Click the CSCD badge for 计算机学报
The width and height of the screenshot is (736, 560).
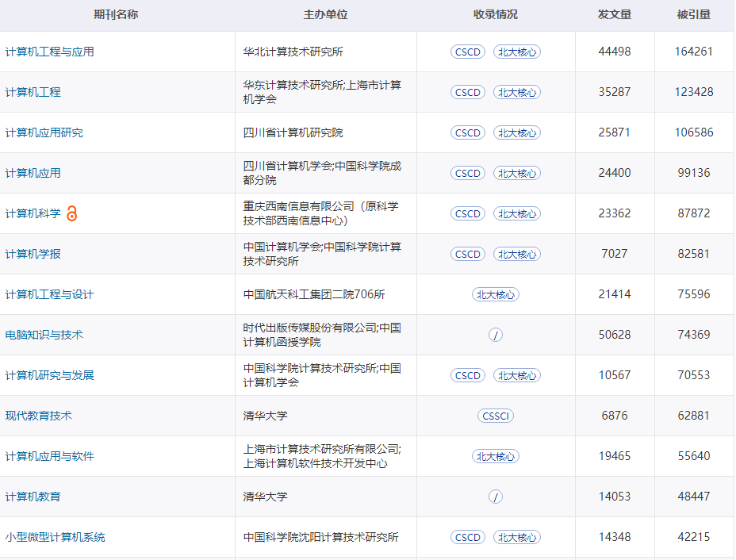[x=467, y=254]
